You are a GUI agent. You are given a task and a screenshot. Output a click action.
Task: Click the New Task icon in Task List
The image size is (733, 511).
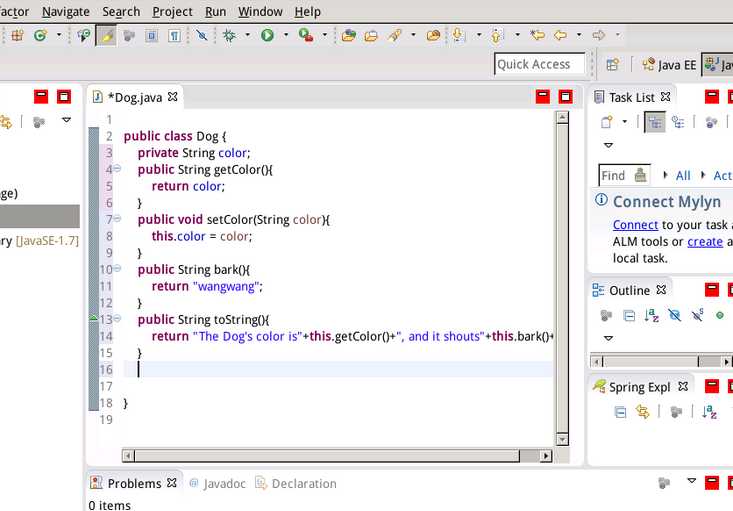click(606, 122)
